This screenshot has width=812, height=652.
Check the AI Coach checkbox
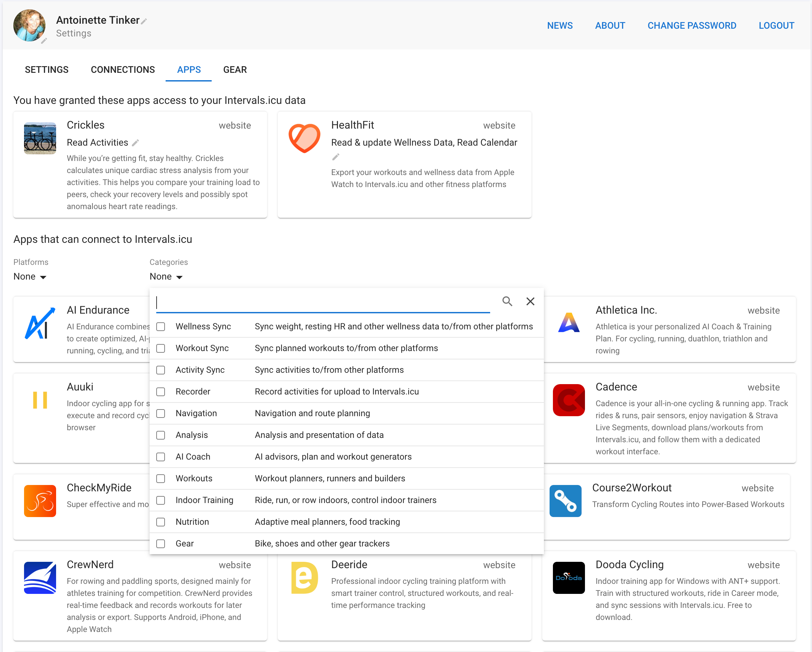pos(161,457)
